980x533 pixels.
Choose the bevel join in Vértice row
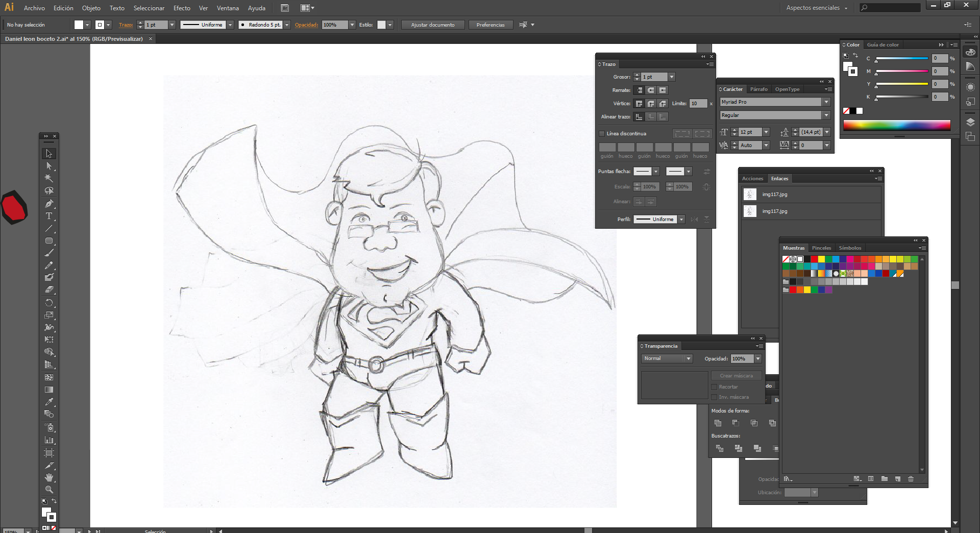tap(663, 104)
